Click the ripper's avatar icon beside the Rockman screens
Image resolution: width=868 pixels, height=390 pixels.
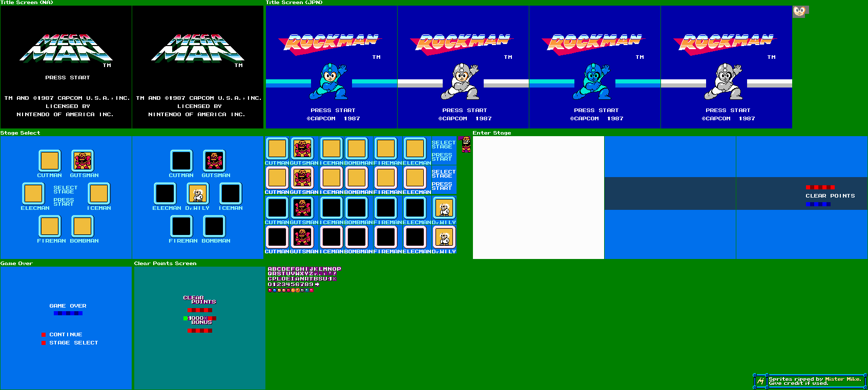point(800,11)
